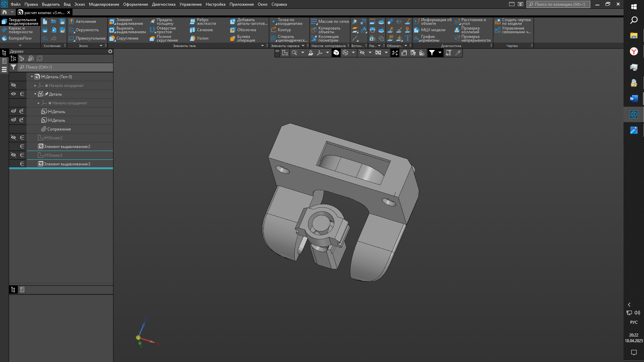Screen dimensions: 644x362
Task: Expand the nested Начало координат node
Action: click(39, 103)
